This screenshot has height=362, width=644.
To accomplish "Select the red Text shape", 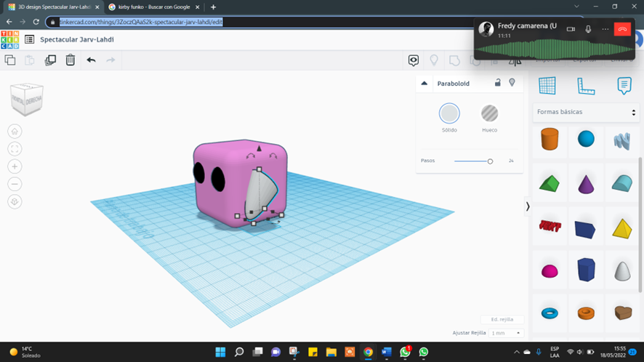I will tap(550, 226).
